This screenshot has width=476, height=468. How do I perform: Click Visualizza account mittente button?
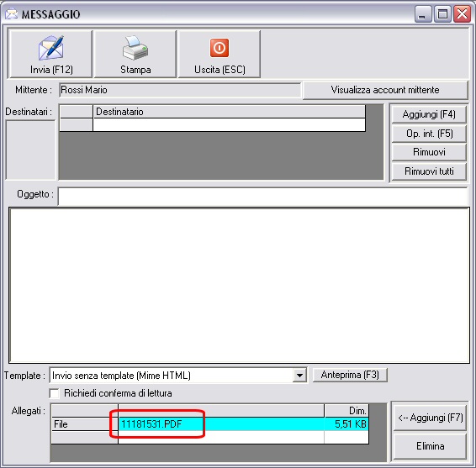385,90
